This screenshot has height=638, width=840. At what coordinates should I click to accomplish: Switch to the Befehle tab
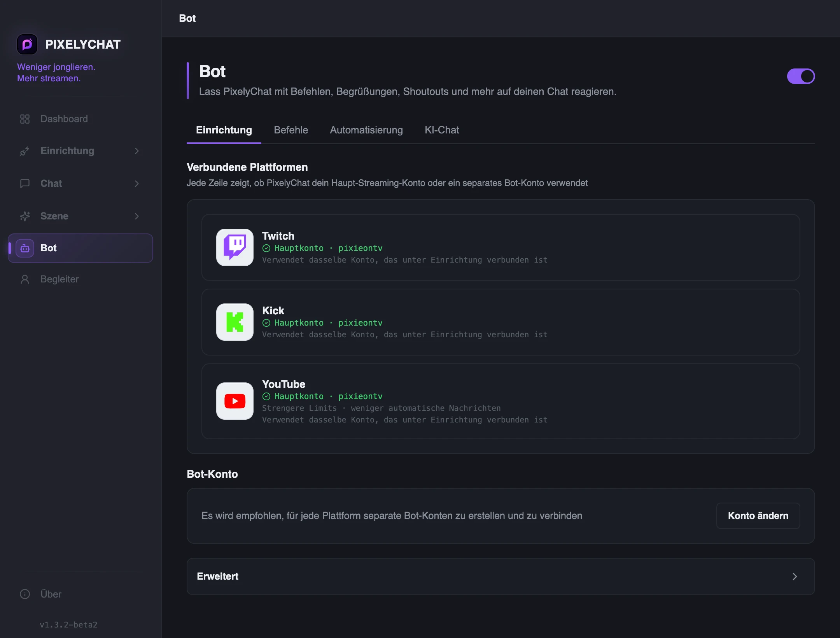[291, 130]
